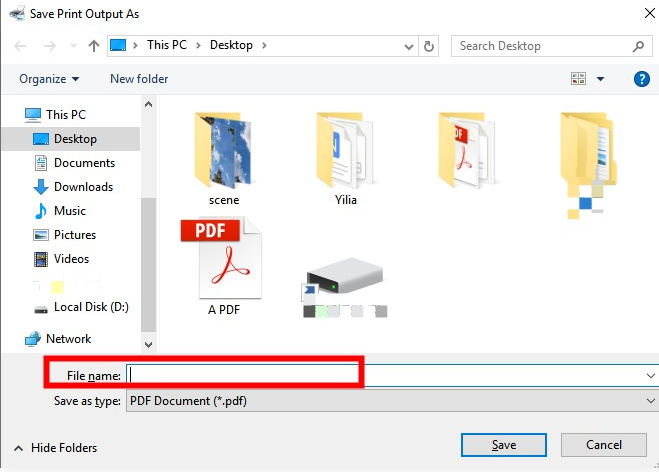Viewport: 659px width, 472px height.
Task: Open Documents in the navigation pane
Action: (x=84, y=163)
